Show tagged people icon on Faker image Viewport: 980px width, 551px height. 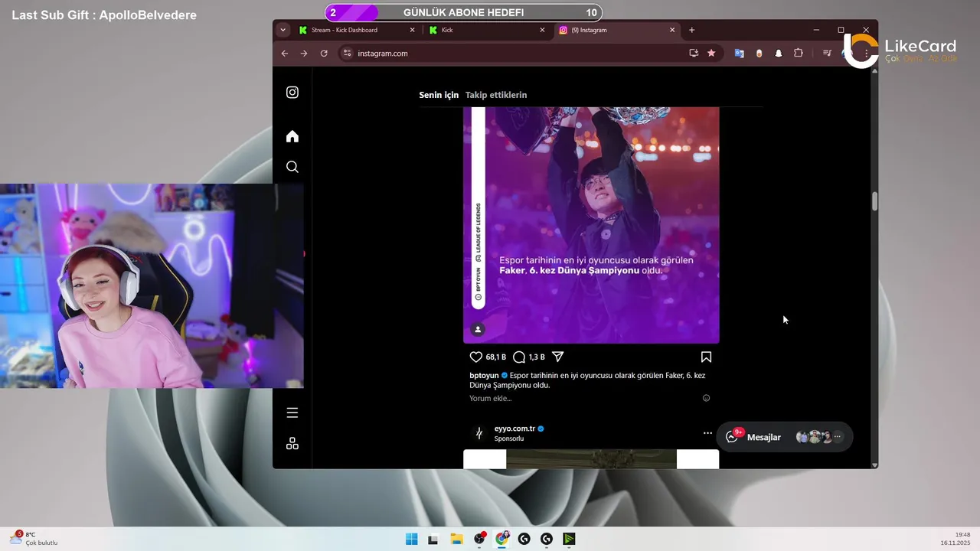pyautogui.click(x=478, y=330)
